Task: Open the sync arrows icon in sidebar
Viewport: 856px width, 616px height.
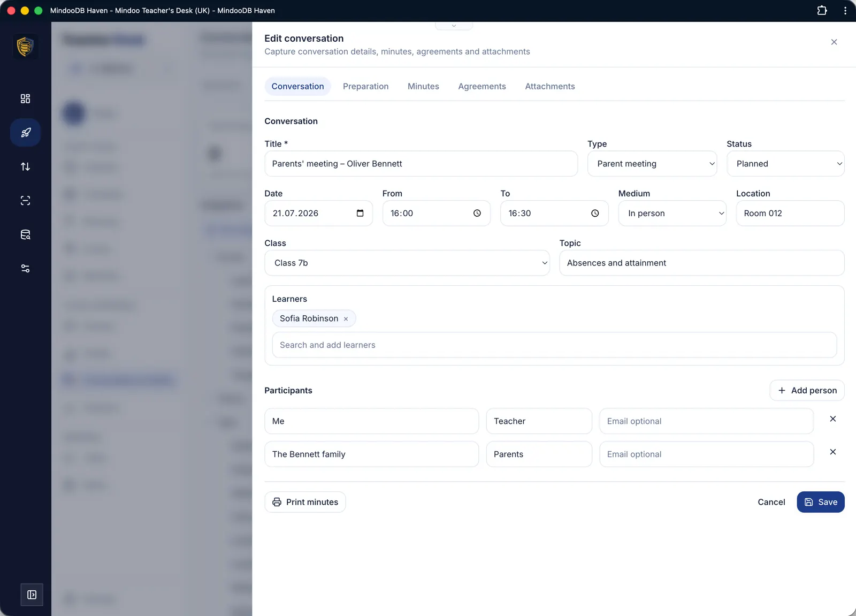Action: pyautogui.click(x=25, y=166)
